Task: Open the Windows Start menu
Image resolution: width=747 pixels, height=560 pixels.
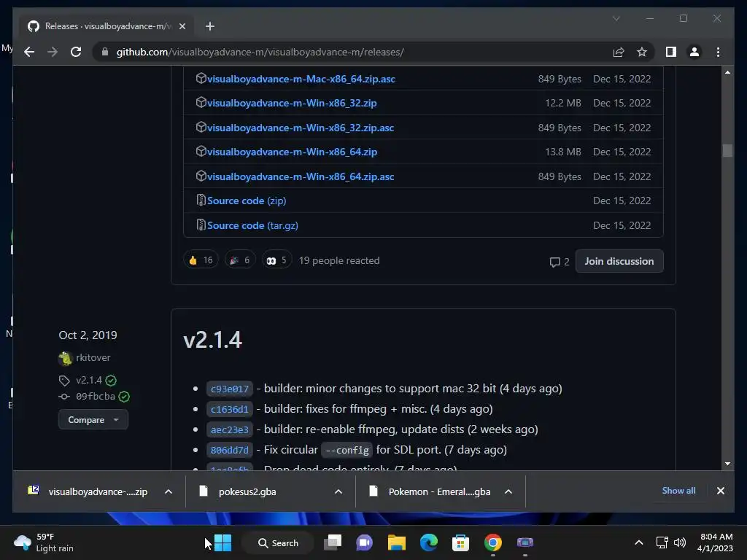Action: tap(222, 542)
